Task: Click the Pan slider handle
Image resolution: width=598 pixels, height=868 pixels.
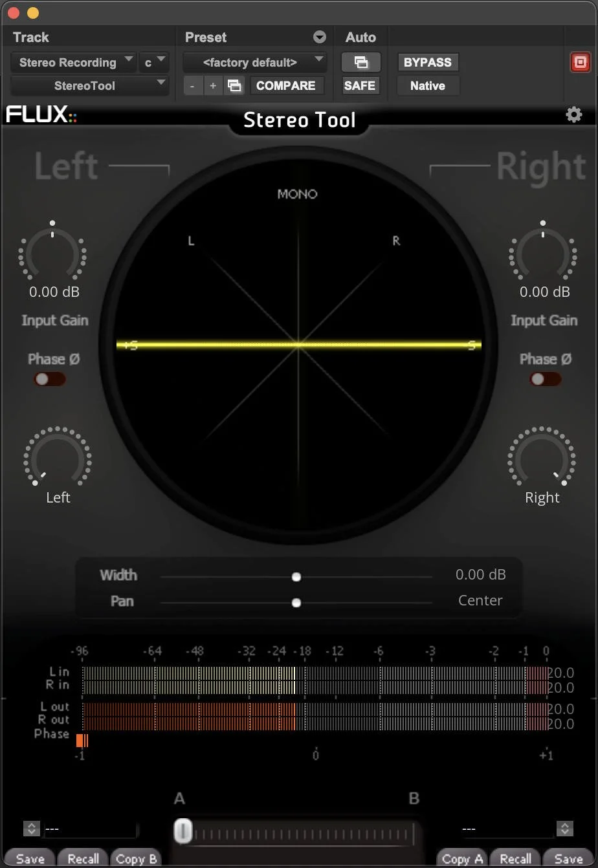Action: pos(296,602)
